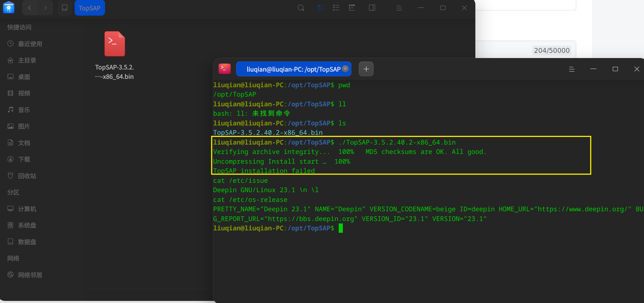Image resolution: width=644 pixels, height=303 pixels.
Task: Click the terminal app icon in its titlebar
Action: (x=225, y=69)
